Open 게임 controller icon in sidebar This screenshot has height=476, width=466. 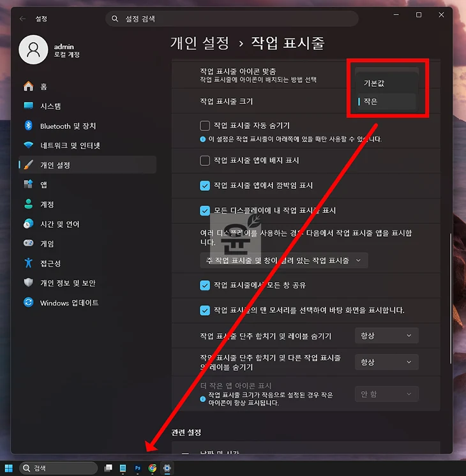tap(29, 243)
